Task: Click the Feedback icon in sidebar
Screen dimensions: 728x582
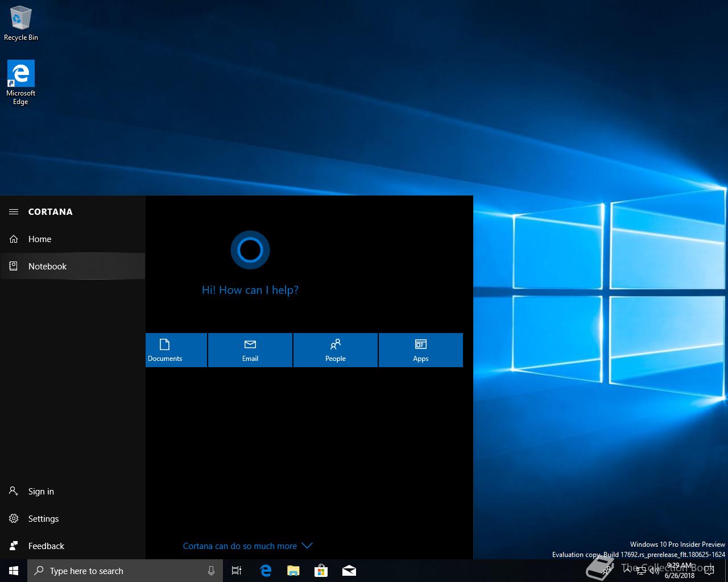Action: click(14, 546)
